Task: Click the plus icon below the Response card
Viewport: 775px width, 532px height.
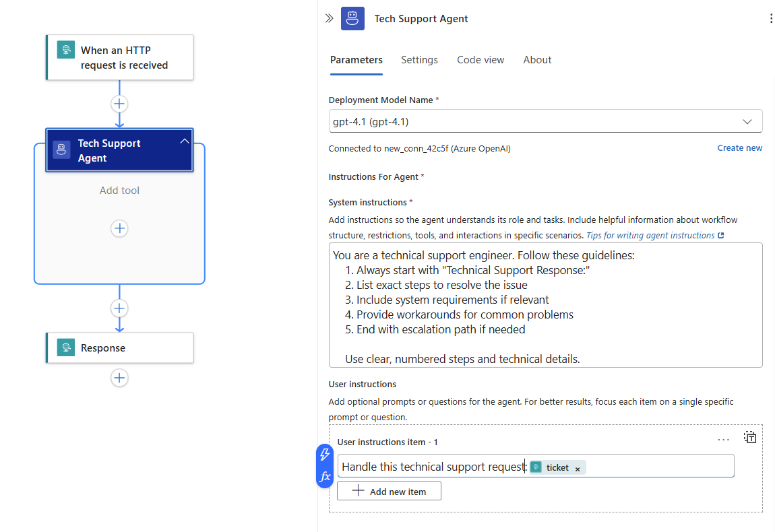Action: (x=119, y=378)
